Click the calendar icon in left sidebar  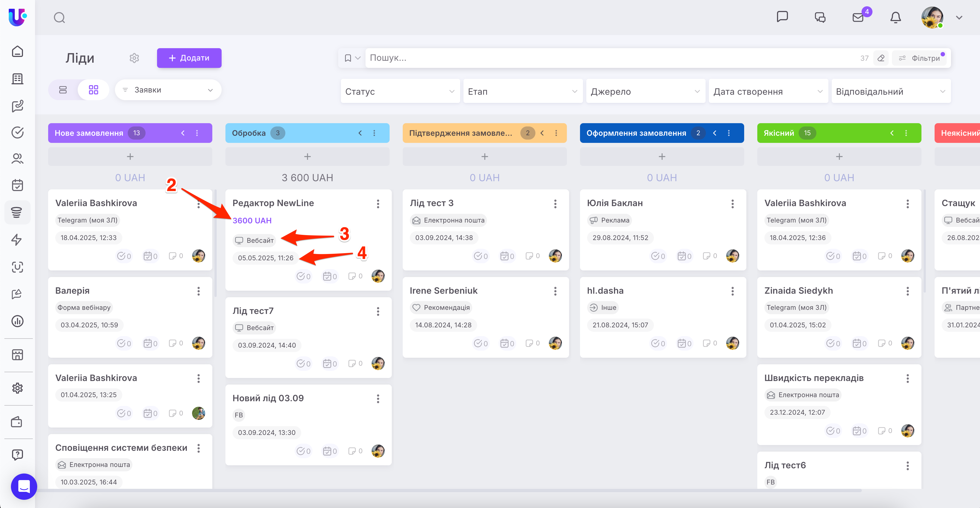(x=18, y=185)
